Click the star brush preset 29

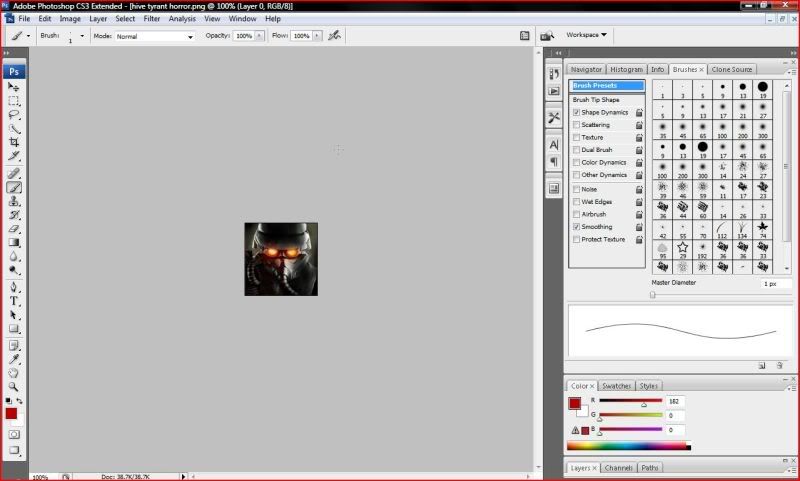click(683, 250)
